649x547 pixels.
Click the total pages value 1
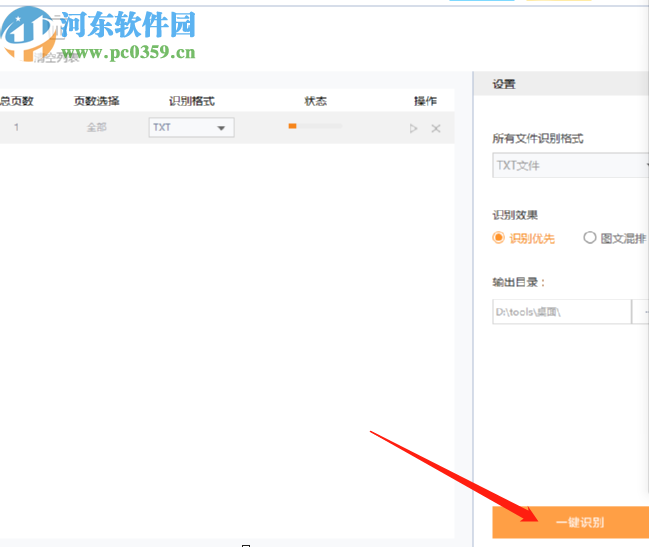[16, 127]
